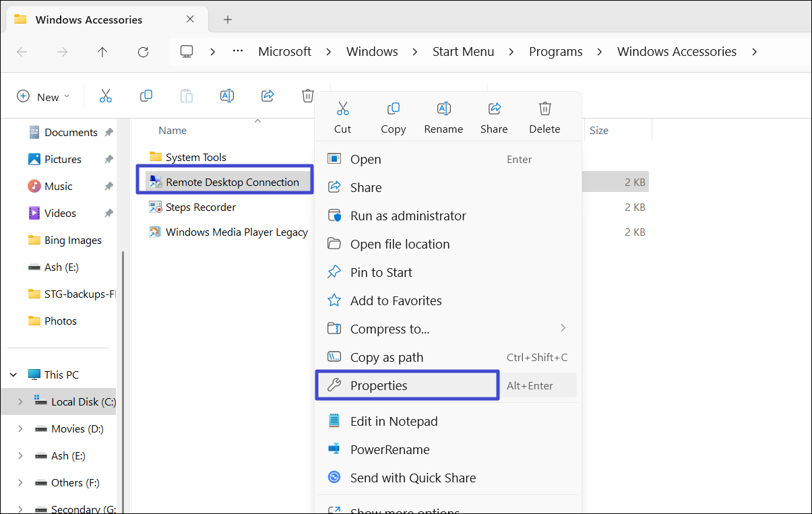Open a new tab with plus button
Image resolution: width=812 pixels, height=514 pixels.
[x=228, y=20]
